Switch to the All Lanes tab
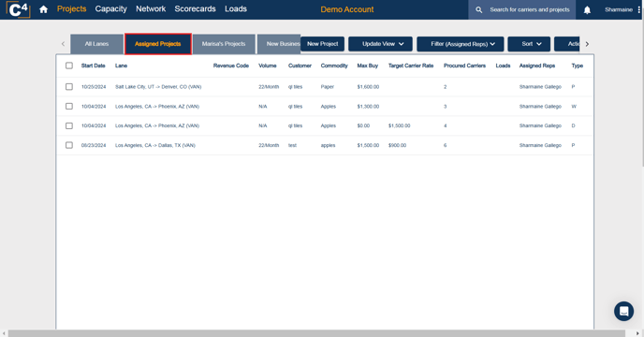Screen dimensions: 644x337 97,44
